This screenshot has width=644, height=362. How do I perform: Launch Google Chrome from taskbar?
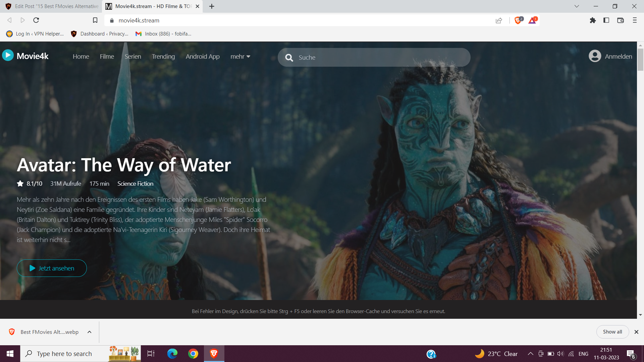click(x=193, y=354)
